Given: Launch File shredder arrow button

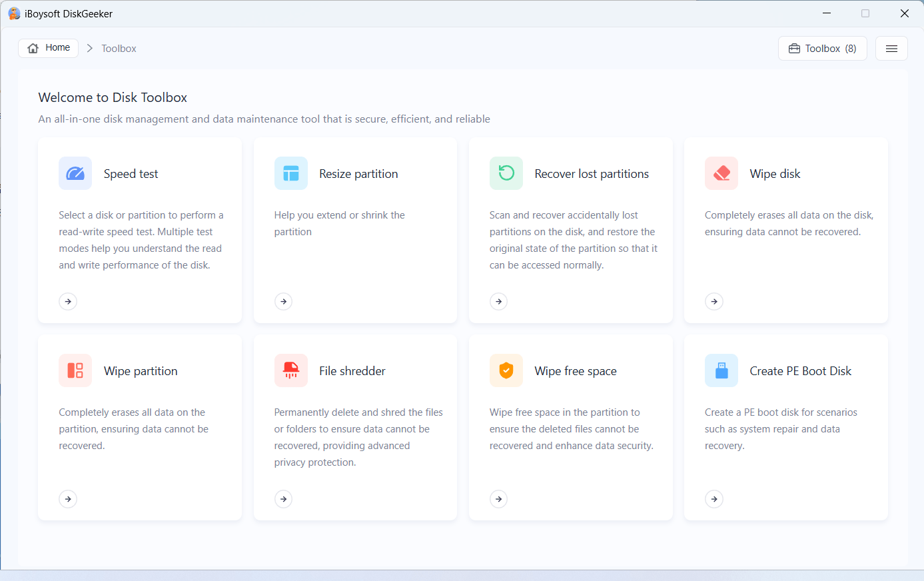Looking at the screenshot, I should (x=284, y=499).
